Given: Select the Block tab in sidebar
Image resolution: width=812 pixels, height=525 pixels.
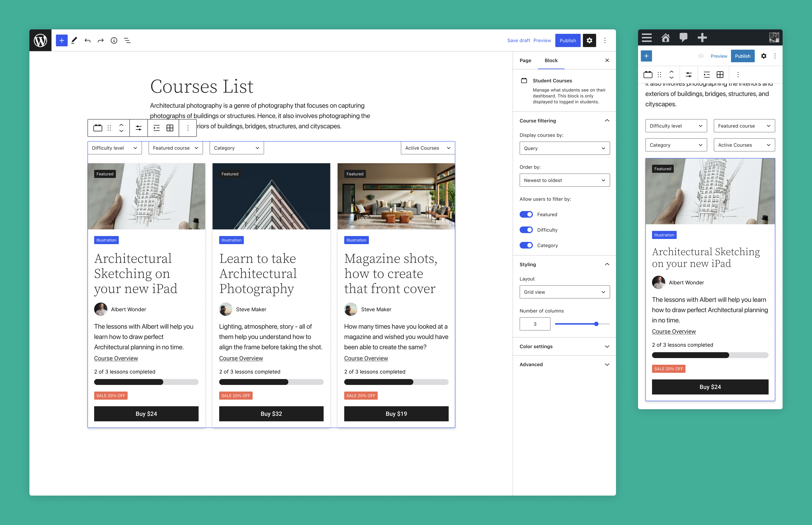Looking at the screenshot, I should point(551,60).
